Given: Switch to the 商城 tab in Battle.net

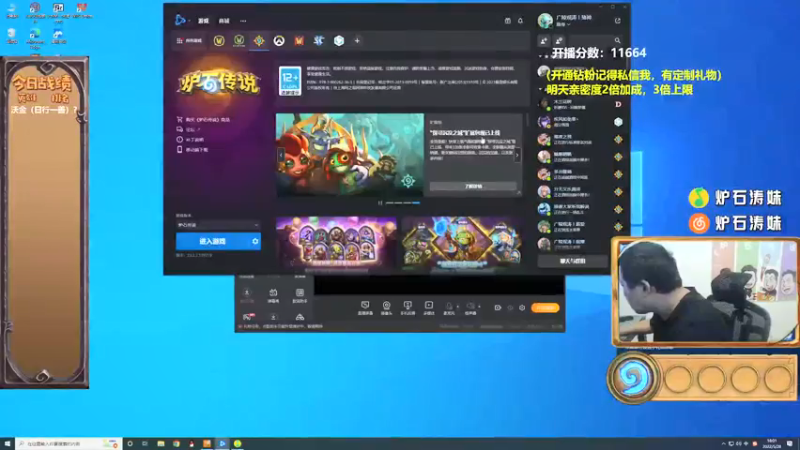Looking at the screenshot, I should (224, 21).
